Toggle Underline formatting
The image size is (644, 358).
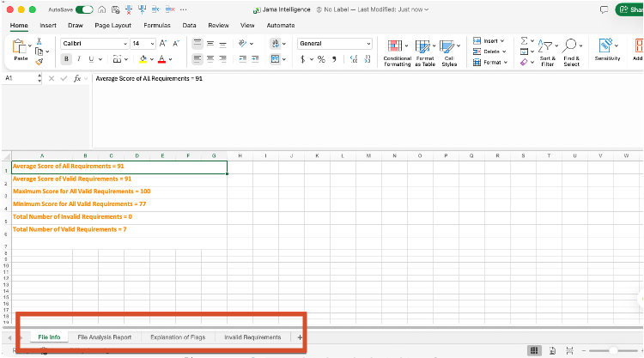point(91,59)
